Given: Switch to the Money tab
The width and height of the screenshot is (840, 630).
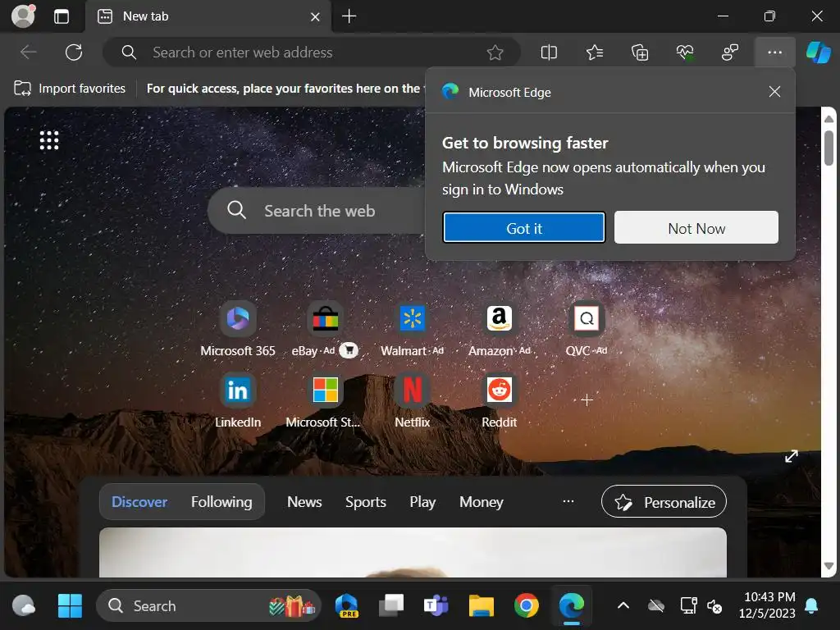Looking at the screenshot, I should coord(481,502).
